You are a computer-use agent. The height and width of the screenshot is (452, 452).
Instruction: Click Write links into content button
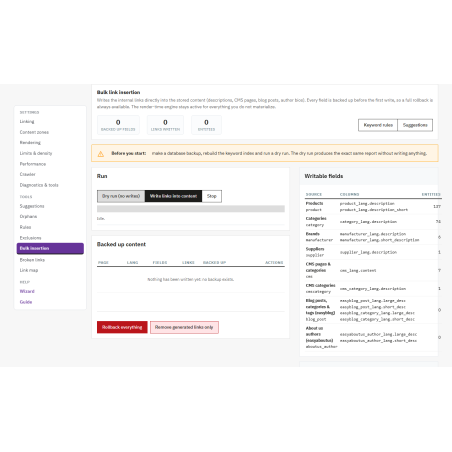pyautogui.click(x=173, y=196)
